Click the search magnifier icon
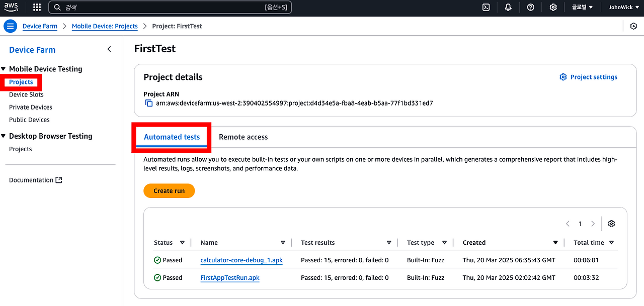The height and width of the screenshot is (306, 644). [x=57, y=7]
